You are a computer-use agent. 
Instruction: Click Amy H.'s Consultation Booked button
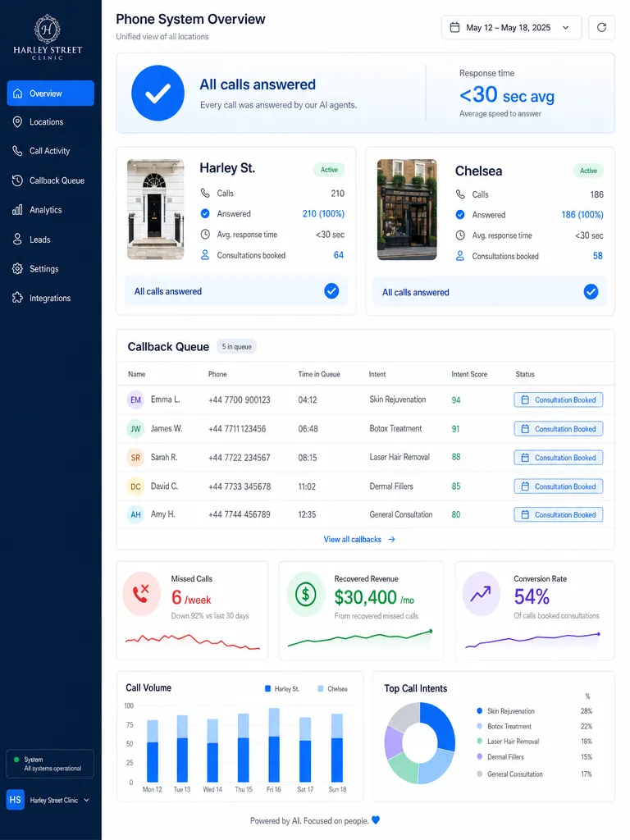(x=559, y=515)
